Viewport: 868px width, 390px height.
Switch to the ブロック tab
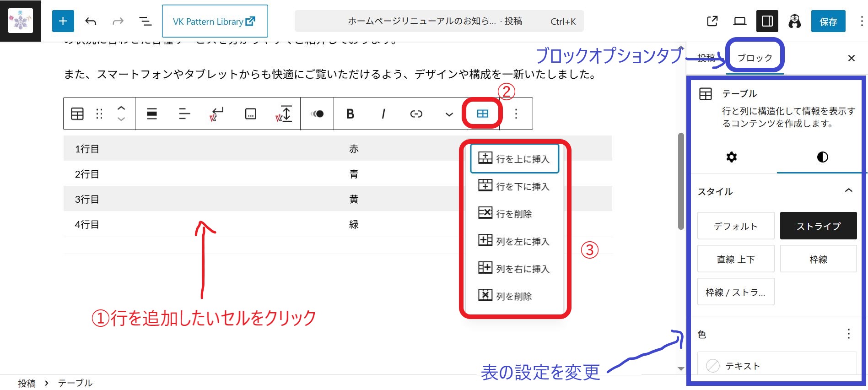(x=755, y=58)
